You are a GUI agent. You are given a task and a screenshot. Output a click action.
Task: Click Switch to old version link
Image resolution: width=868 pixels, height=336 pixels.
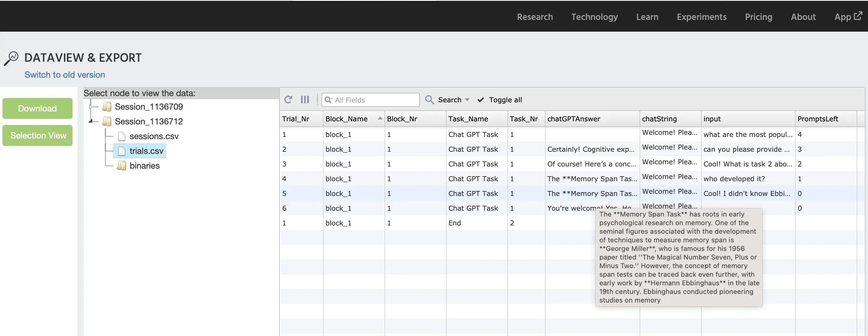coord(65,75)
